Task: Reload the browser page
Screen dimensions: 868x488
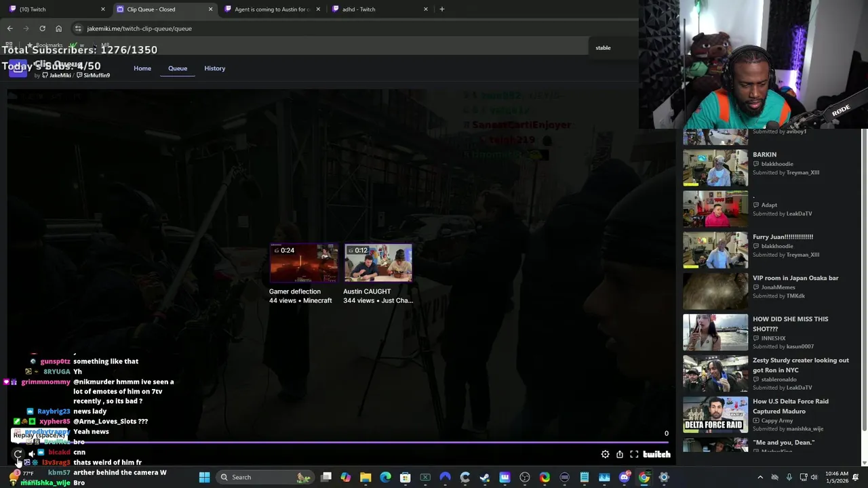Action: pyautogui.click(x=42, y=28)
